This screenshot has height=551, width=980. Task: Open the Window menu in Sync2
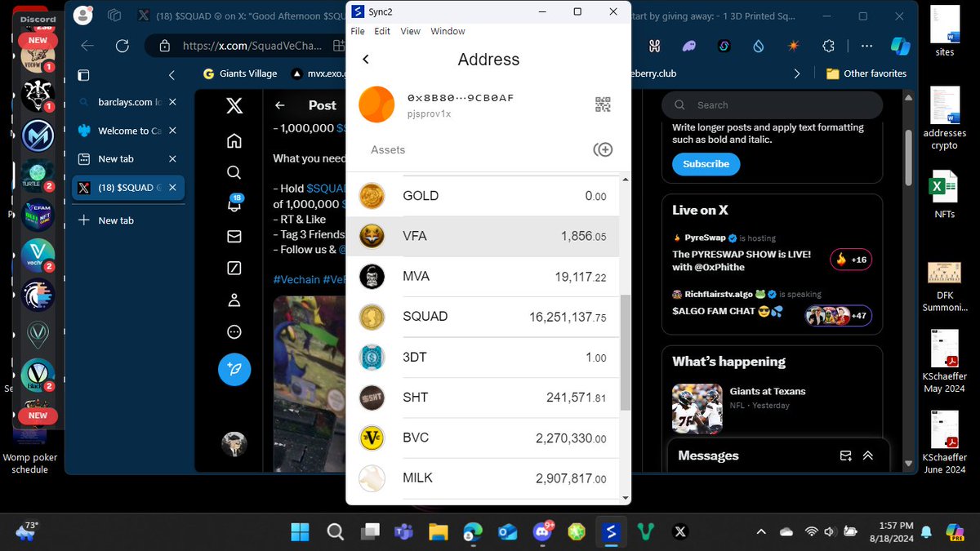pos(448,31)
